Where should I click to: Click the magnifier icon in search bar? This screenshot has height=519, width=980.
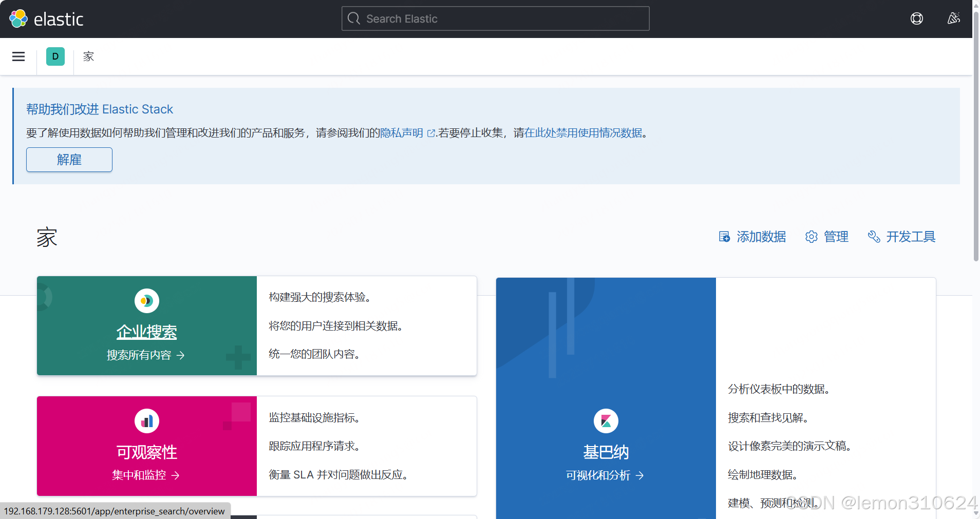[x=354, y=19]
